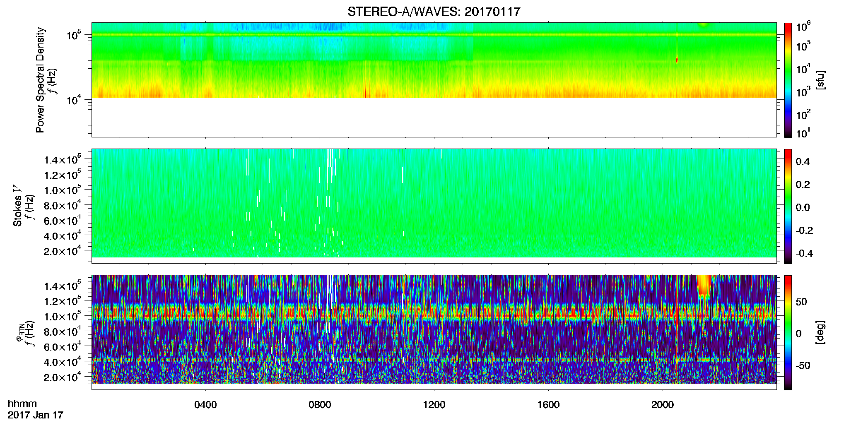Click the Stokes V color scale bar

click(788, 206)
